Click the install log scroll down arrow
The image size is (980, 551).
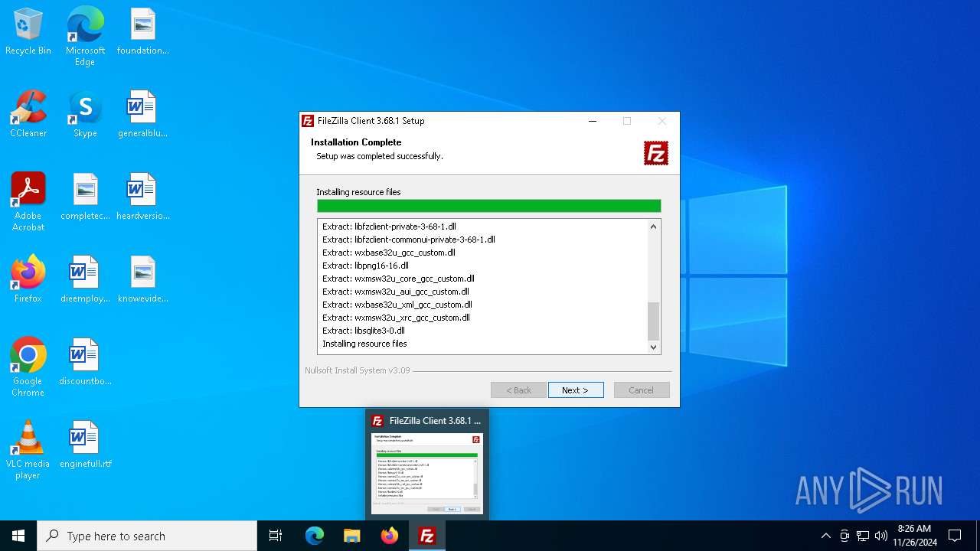pos(653,347)
